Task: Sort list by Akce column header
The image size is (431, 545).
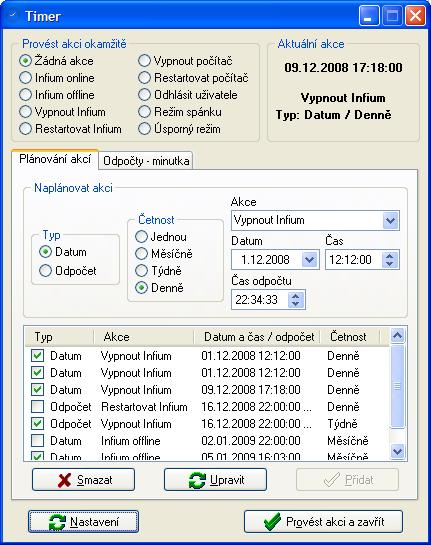Action: pyautogui.click(x=144, y=336)
